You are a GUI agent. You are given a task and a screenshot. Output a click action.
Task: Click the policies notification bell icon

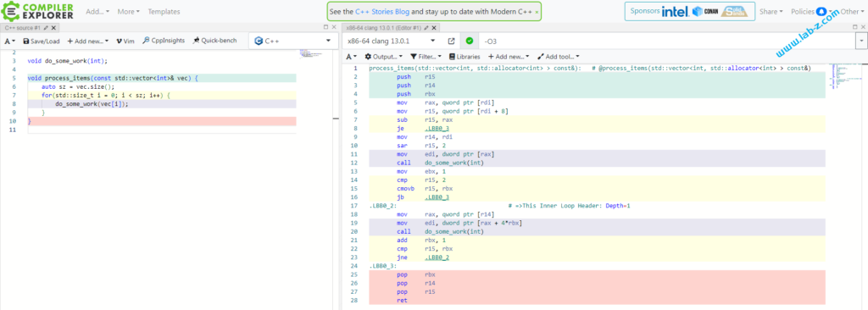click(821, 11)
